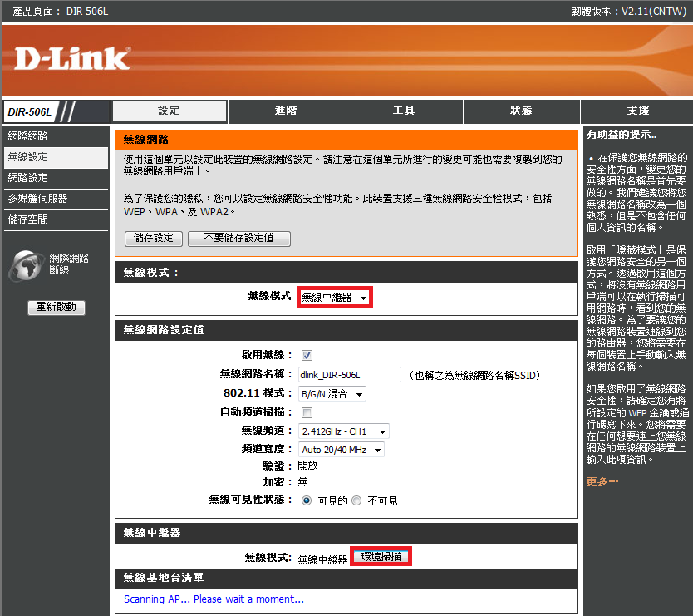Click the globe internet status icon

tap(26, 265)
